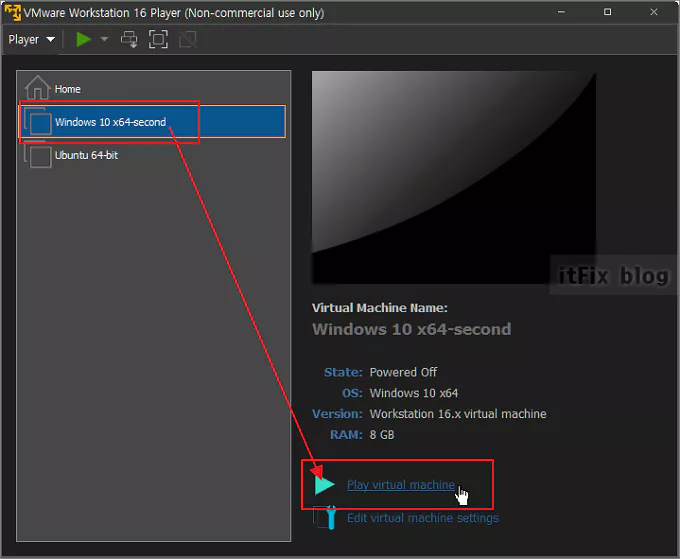Screen dimensions: 680x559
Task: Select Ubuntu 64-bit virtual machine
Action: point(152,155)
